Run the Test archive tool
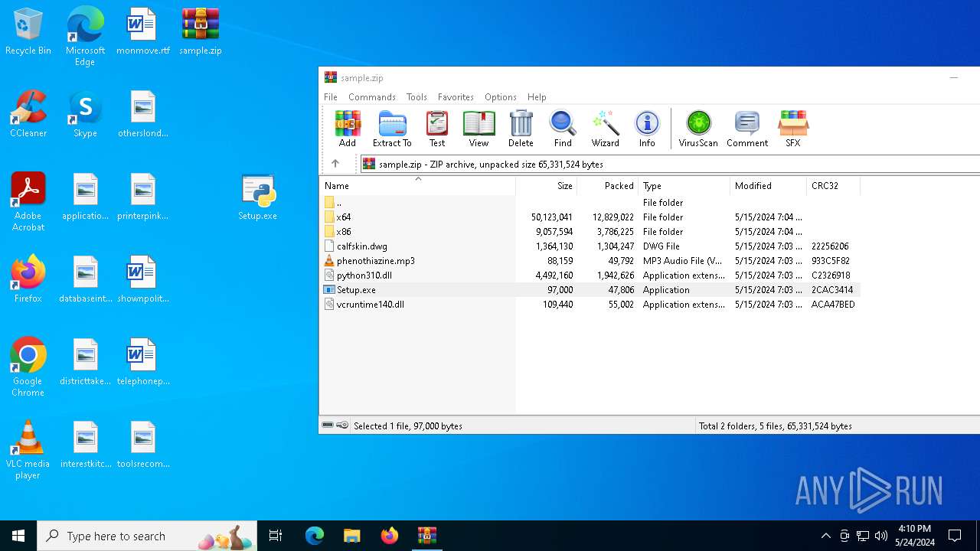This screenshot has height=551, width=980. [x=437, y=129]
